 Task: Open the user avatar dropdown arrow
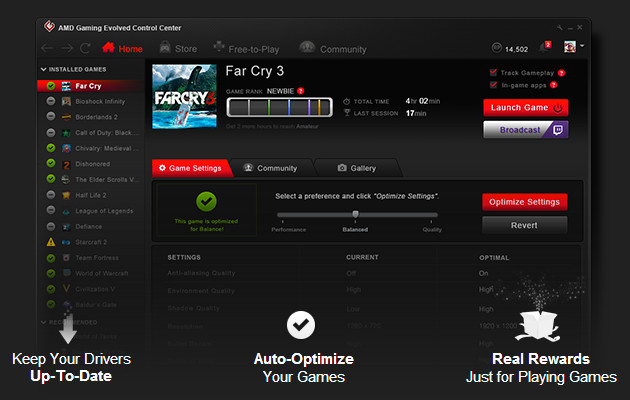[x=582, y=46]
